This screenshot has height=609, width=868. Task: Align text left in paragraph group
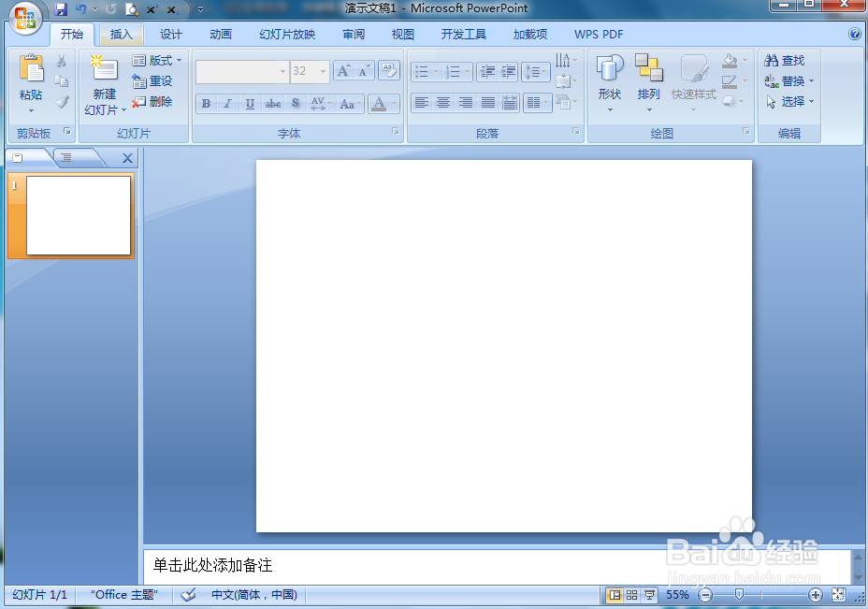(x=422, y=102)
